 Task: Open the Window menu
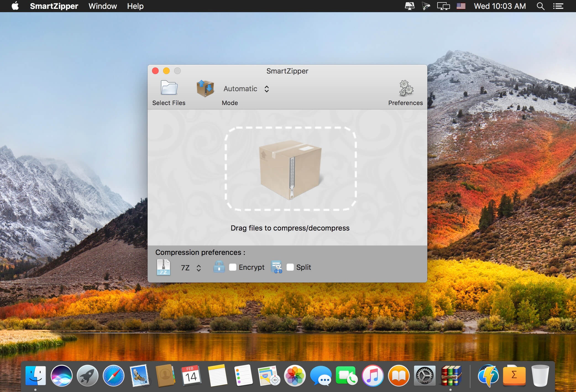coord(103,6)
